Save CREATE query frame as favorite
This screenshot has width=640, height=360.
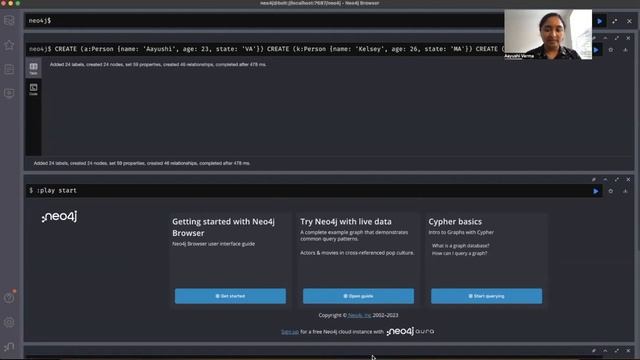611,50
